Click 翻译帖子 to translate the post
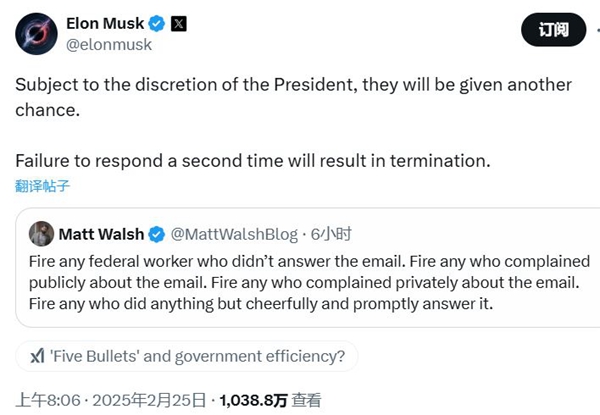Screen dimensions: 600x415 click(43, 186)
